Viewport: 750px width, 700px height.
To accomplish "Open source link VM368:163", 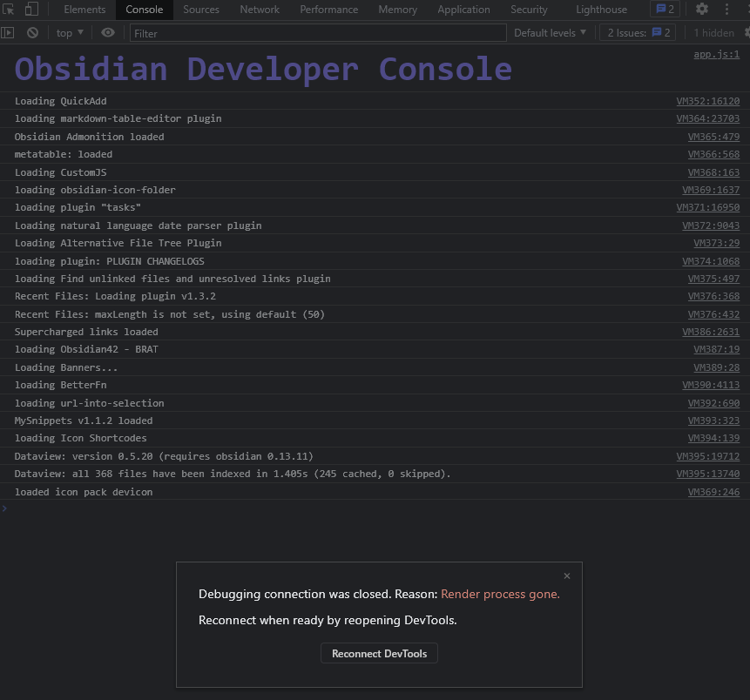I will pos(713,172).
